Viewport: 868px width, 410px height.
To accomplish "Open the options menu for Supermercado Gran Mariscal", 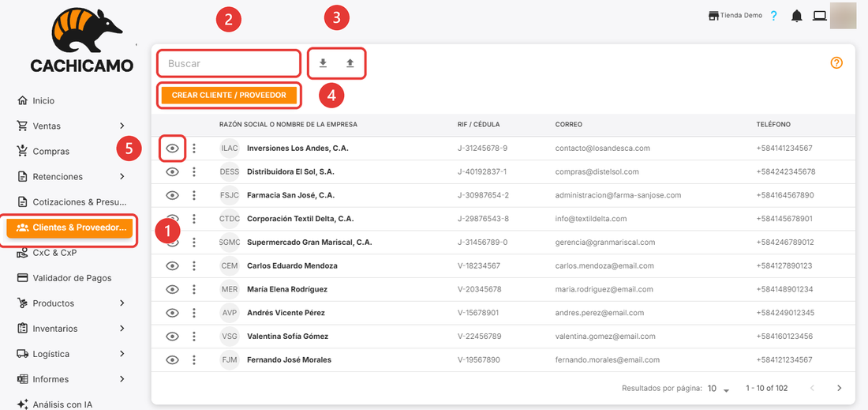I will coord(194,242).
